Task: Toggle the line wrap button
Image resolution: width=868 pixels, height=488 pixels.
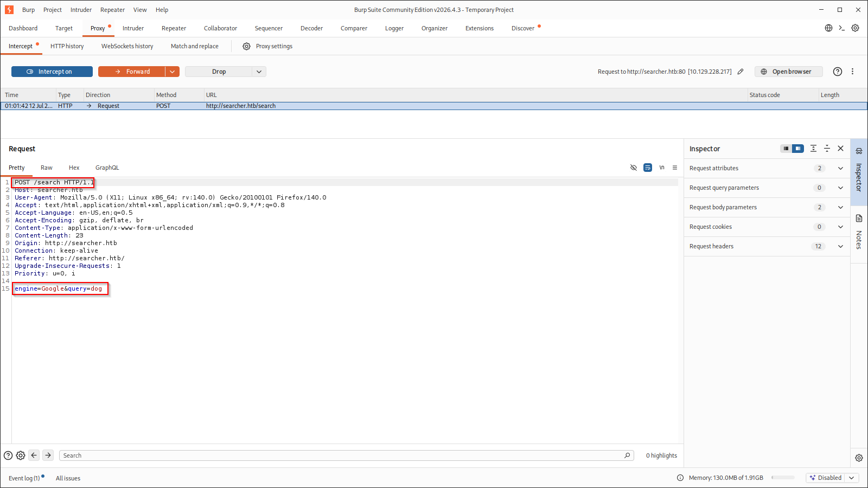Action: coord(648,168)
